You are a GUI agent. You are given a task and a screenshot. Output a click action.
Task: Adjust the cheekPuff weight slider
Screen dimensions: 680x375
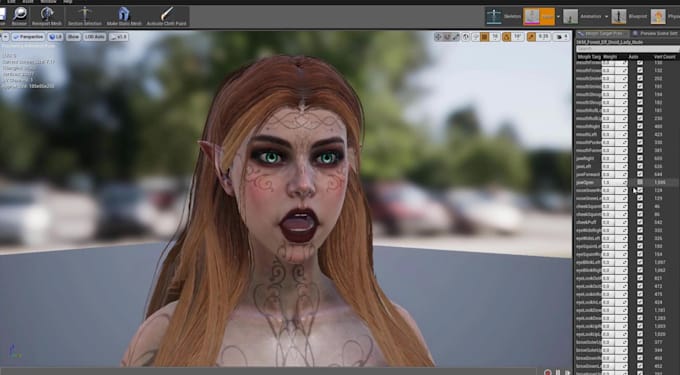click(x=615, y=222)
